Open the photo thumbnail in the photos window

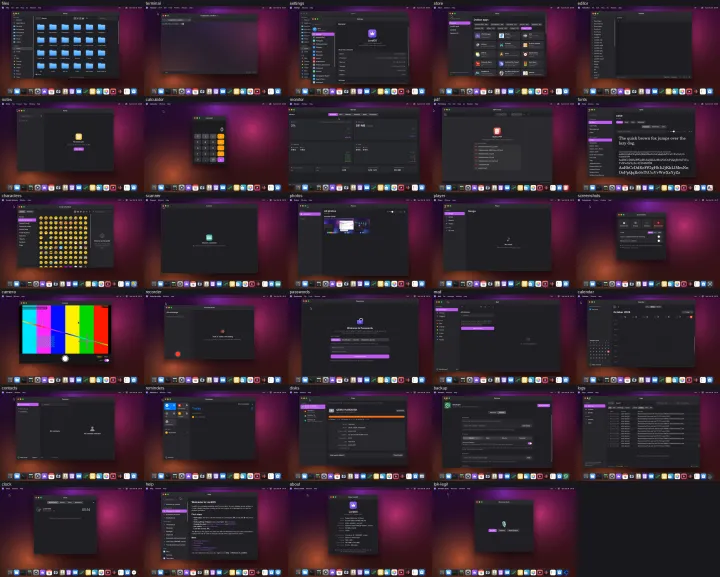click(347, 226)
